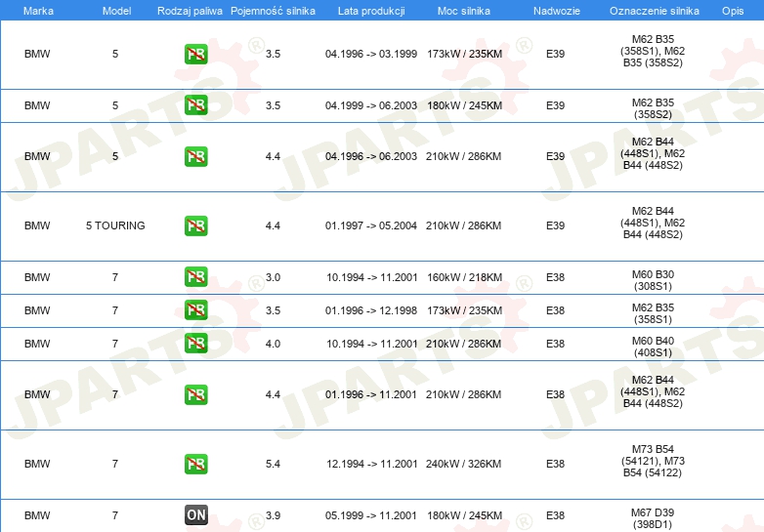Click the PB fuel icon in the 180kW / 245KM E39 row
Viewport: 764px width, 532px height.
(x=195, y=105)
